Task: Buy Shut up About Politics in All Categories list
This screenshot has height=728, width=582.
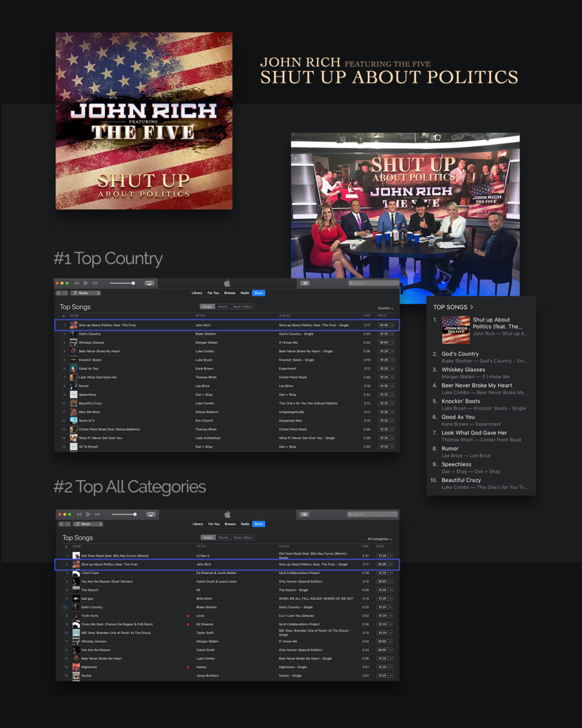Action: [x=383, y=565]
